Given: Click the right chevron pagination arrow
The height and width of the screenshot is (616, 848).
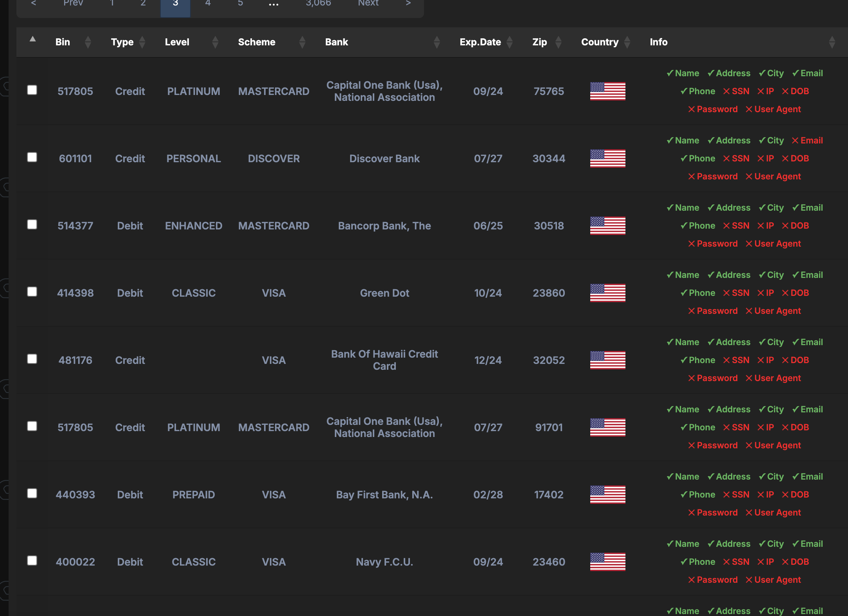Looking at the screenshot, I should pos(408,4).
